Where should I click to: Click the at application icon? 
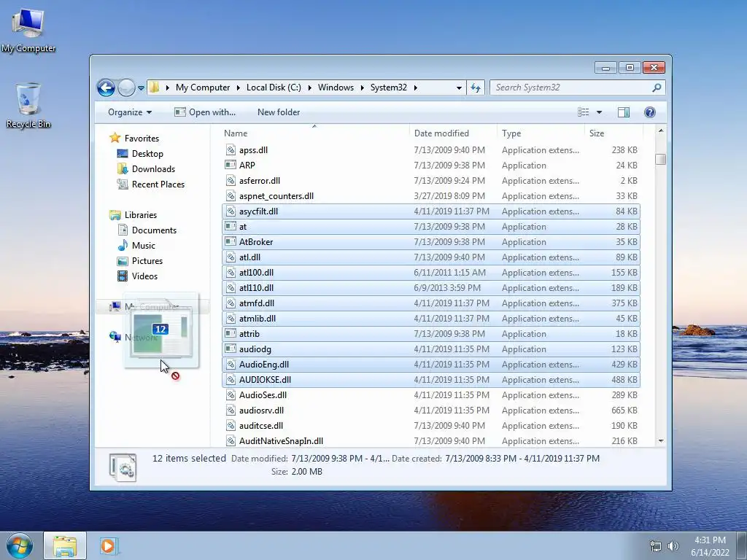click(x=231, y=227)
